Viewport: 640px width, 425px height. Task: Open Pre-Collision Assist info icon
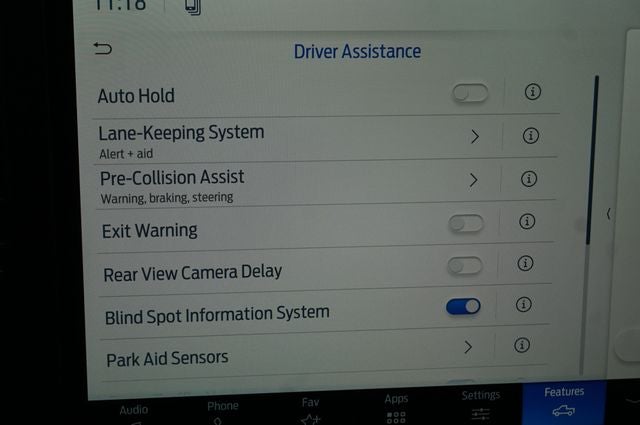pos(529,179)
